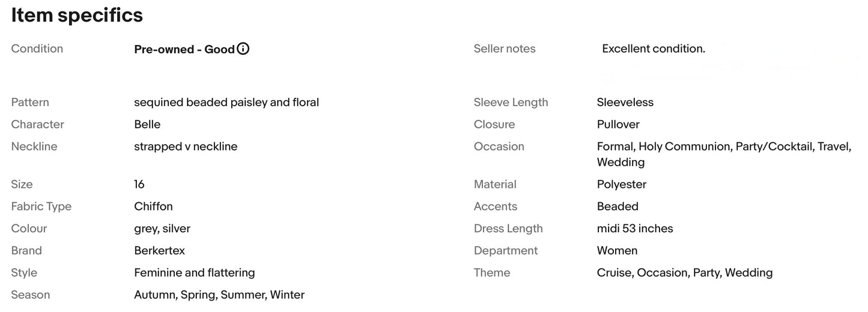Click the strapped v neckline value
Viewport: 868px width, 312px height.
click(x=186, y=146)
